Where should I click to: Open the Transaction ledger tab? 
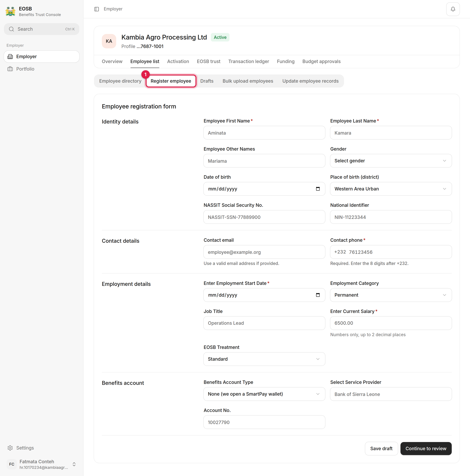248,61
